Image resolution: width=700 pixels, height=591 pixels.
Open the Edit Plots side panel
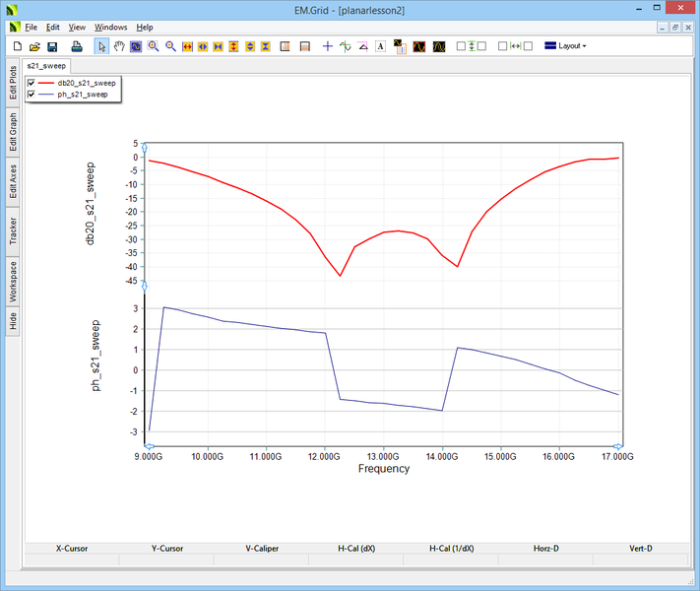[x=13, y=83]
